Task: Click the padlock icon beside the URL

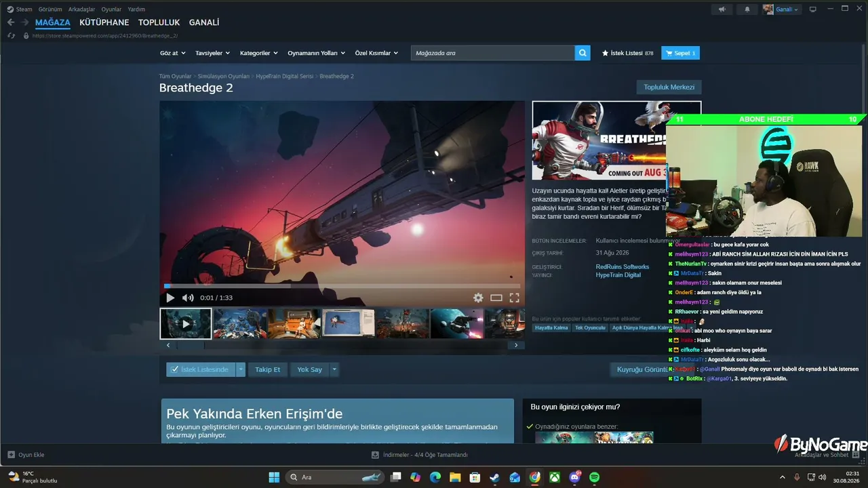Action: (26, 35)
